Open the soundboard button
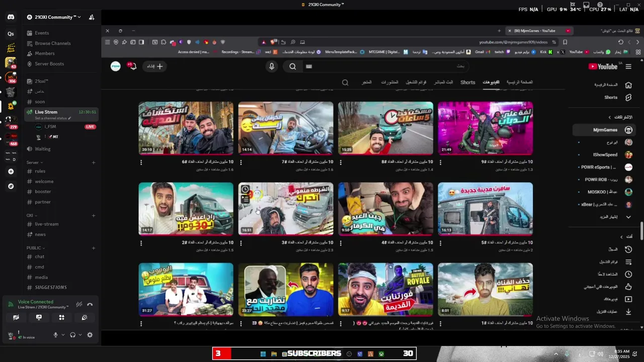Viewport: 644px width, 362px height. 85,318
